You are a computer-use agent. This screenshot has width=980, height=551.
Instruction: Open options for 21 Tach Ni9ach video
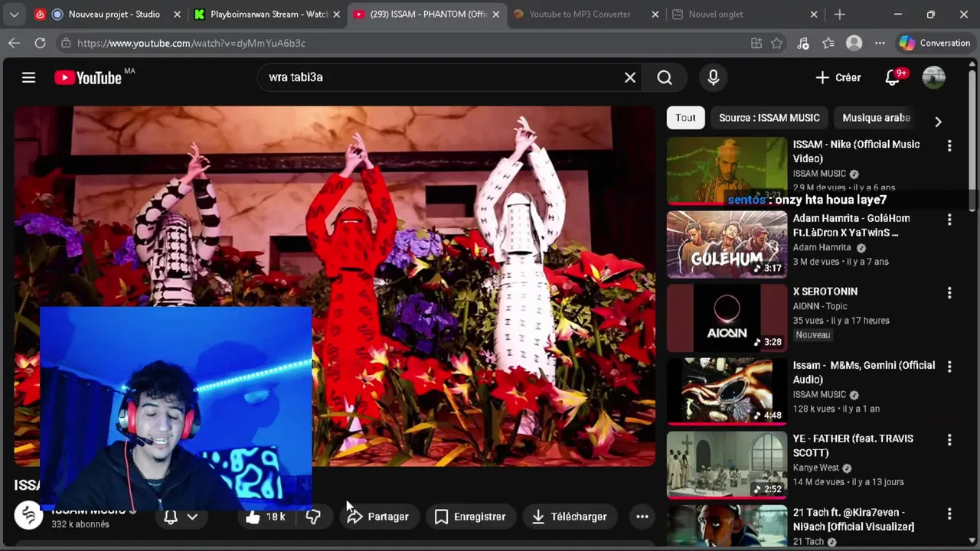pos(949,514)
